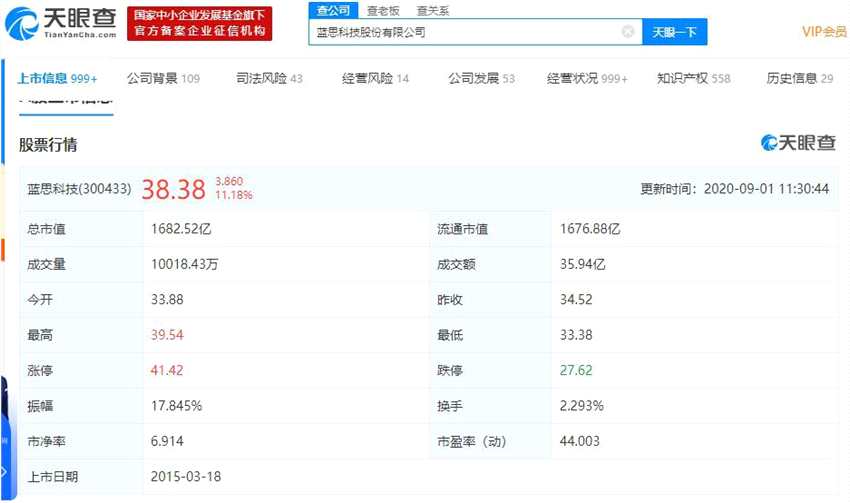This screenshot has width=850, height=503.
Task: Click the P/E ratio value 44.003
Action: [579, 441]
